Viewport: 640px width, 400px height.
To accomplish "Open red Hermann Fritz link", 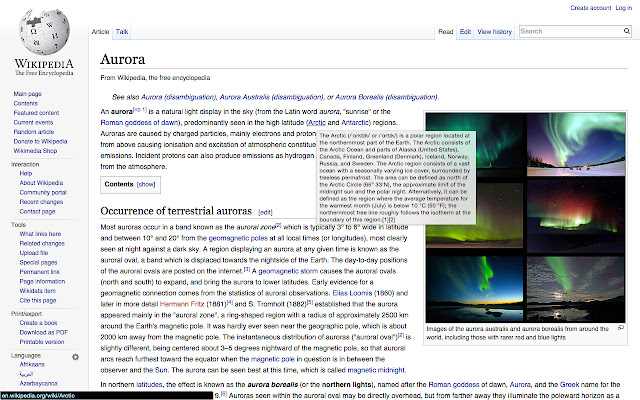I will coord(182,304).
